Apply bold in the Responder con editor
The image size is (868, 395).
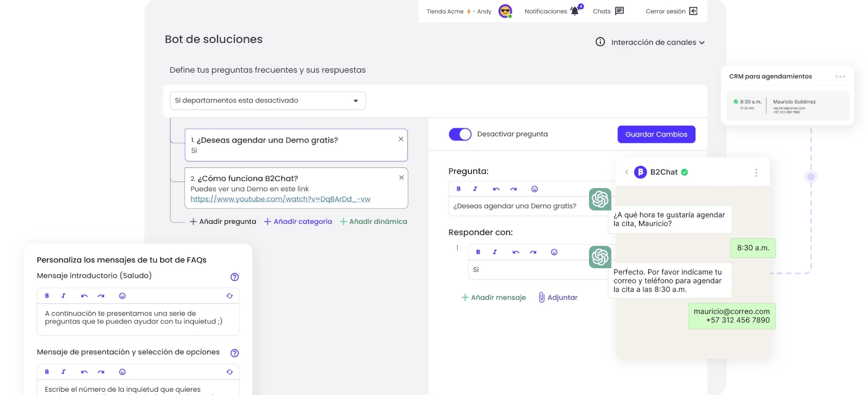coord(478,252)
